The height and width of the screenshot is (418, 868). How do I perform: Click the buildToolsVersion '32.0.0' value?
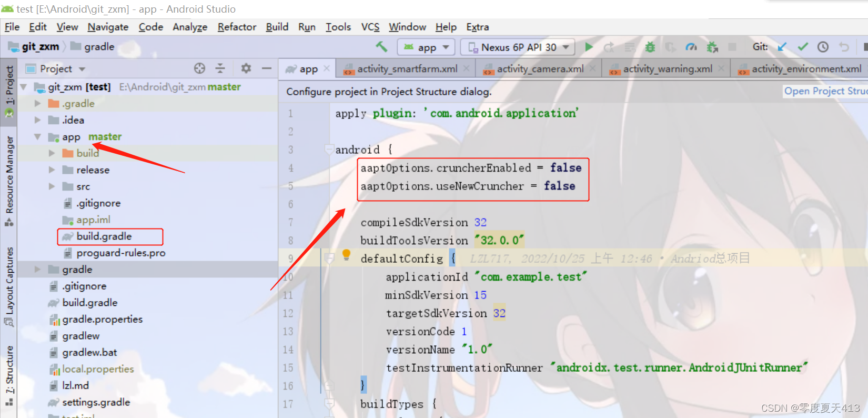tap(499, 241)
